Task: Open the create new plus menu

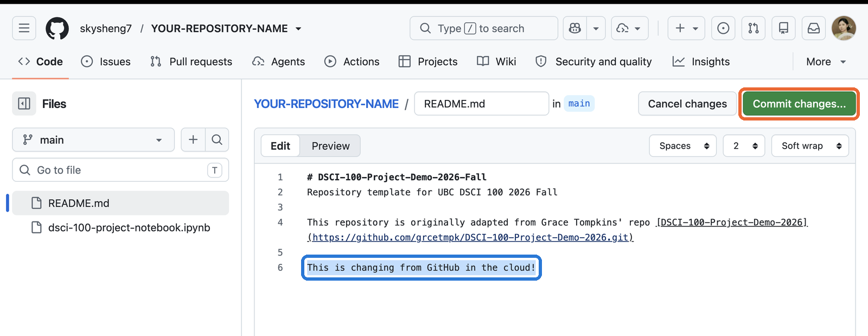Action: 686,28
